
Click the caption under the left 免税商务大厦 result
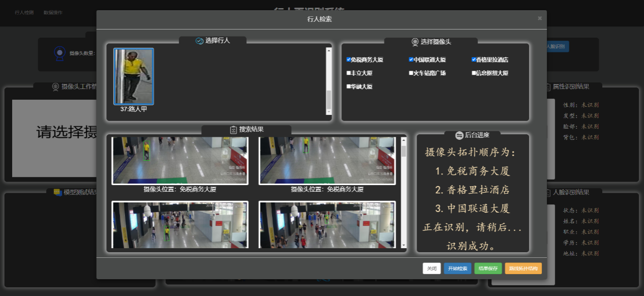[x=180, y=189]
